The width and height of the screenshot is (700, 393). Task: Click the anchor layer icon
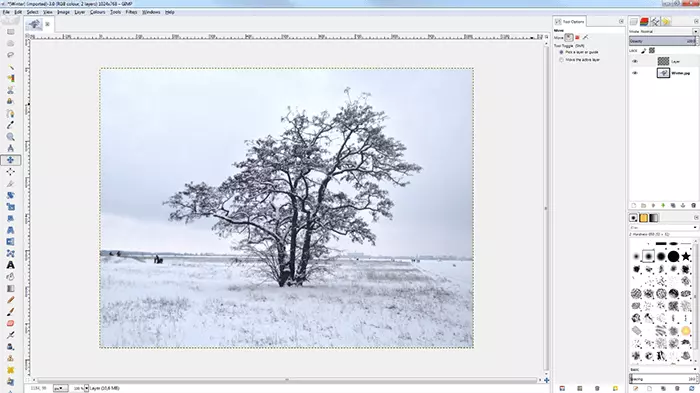tap(683, 205)
